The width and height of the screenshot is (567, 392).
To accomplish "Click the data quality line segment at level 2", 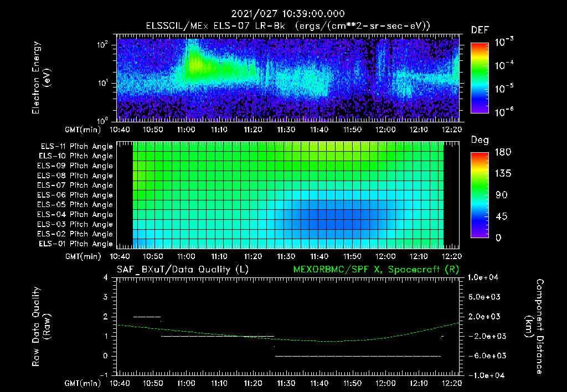I will click(147, 317).
